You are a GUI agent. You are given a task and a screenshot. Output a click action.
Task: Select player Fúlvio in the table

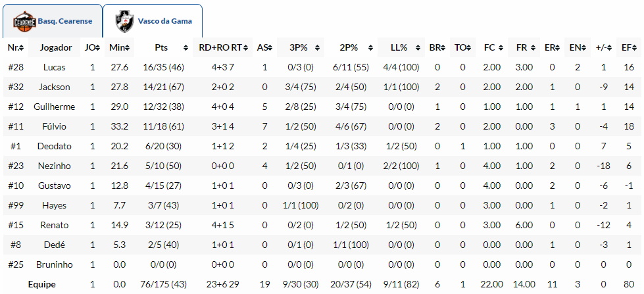click(55, 126)
